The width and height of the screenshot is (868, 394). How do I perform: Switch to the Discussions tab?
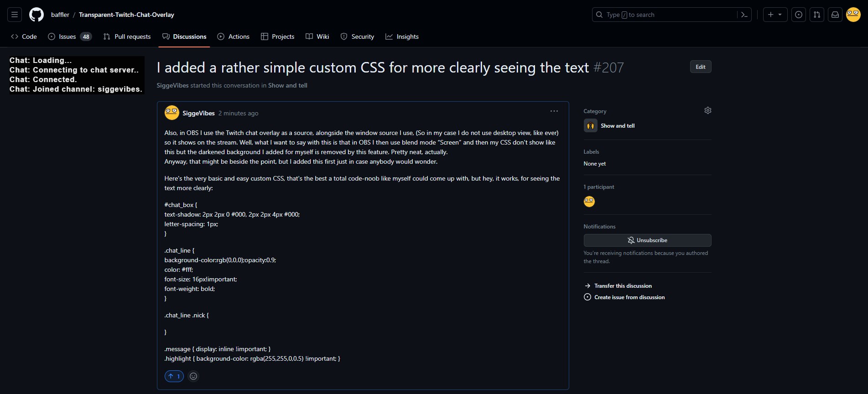184,36
